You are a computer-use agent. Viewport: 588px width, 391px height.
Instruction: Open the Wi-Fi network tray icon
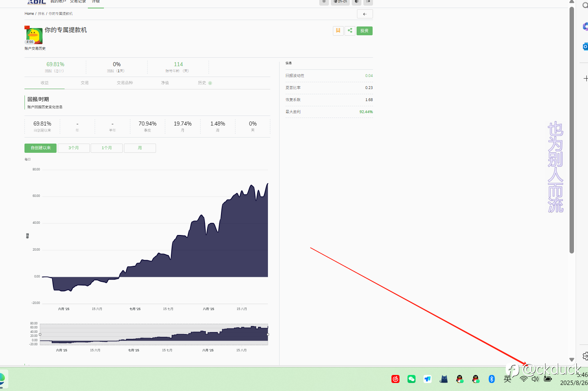(524, 379)
